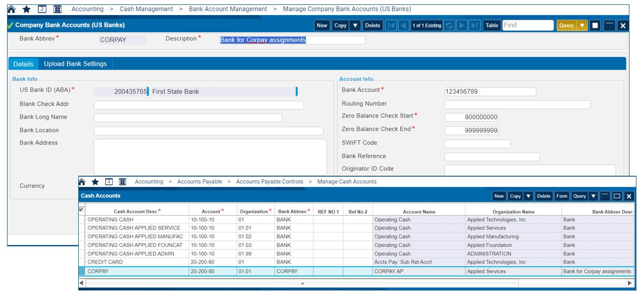Go to the next record arrow in Company Bank Accounts
Screen dimensions: 644x297
click(x=462, y=25)
